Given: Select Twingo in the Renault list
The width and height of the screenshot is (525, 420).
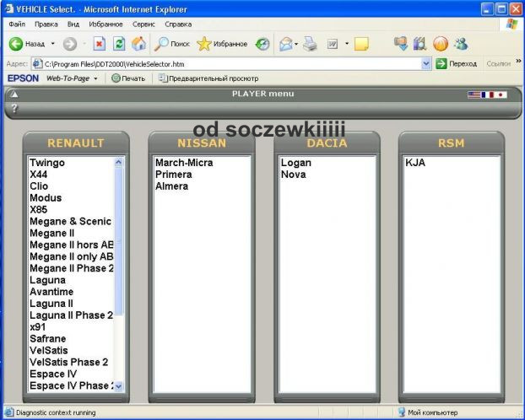Looking at the screenshot, I should click(47, 163).
